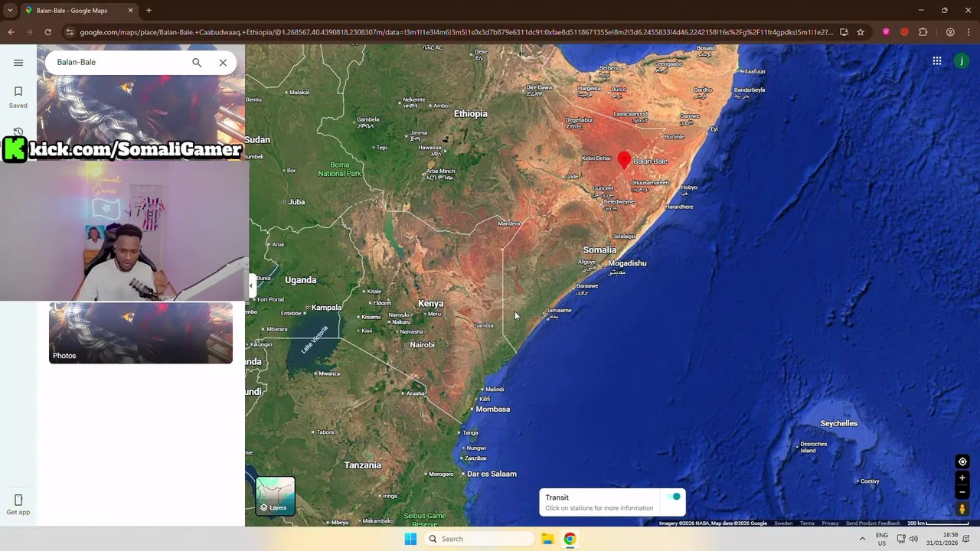Show hidden system tray icons
The image size is (980, 551).
[x=862, y=539]
